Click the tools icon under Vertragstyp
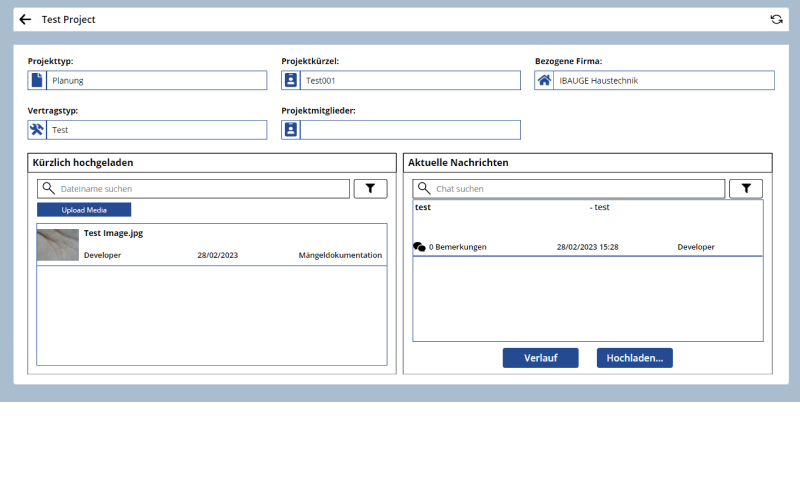 [37, 130]
